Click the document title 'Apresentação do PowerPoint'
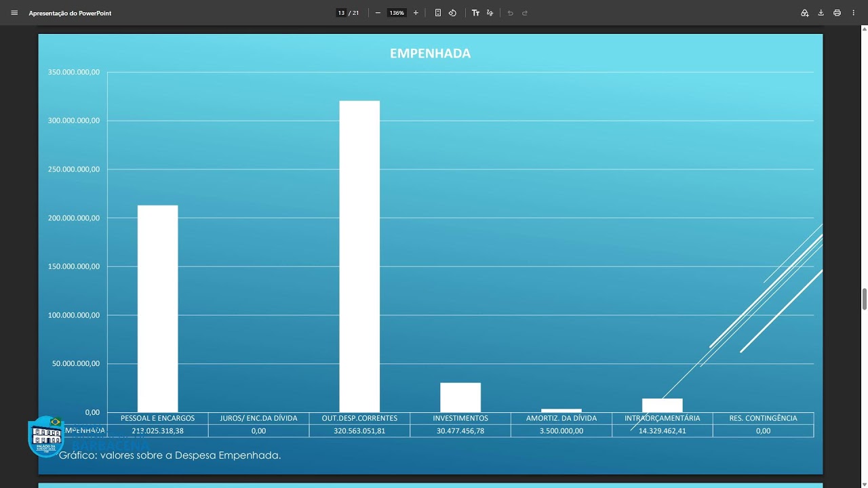 tap(70, 13)
